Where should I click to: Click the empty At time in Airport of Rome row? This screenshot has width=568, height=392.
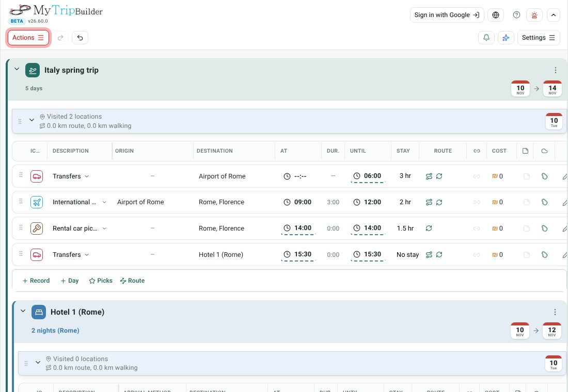[295, 176]
